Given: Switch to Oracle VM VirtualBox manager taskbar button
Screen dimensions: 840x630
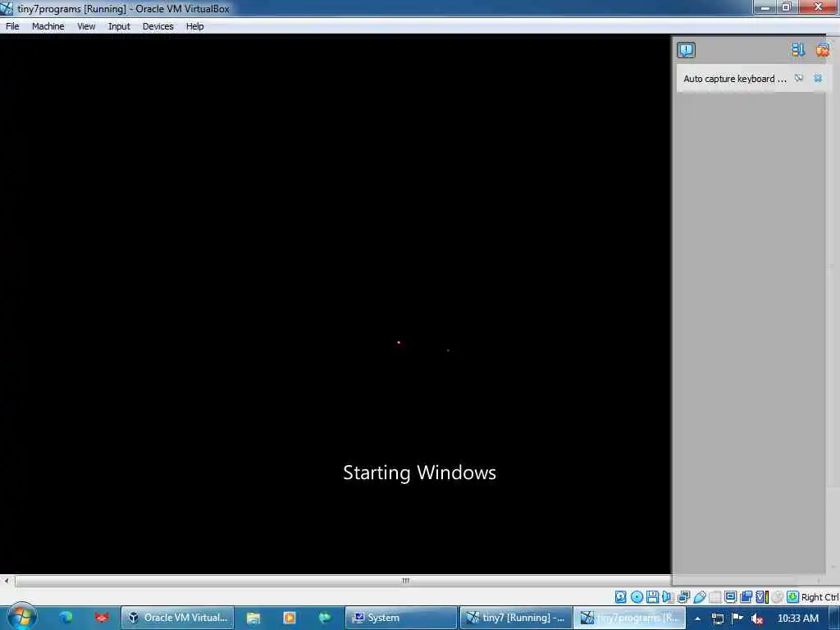Looking at the screenshot, I should tap(178, 618).
